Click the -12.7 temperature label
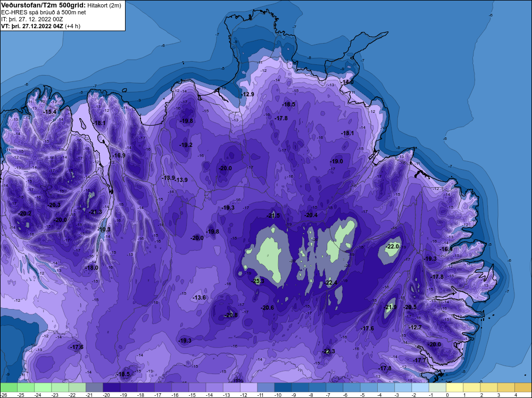Screen dimensions: 532x398 pyautogui.click(x=415, y=327)
